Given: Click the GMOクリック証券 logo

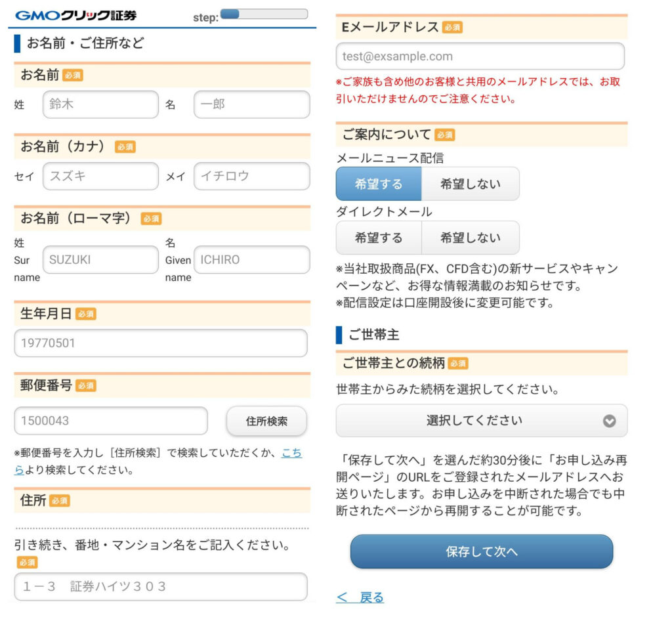Looking at the screenshot, I should click(75, 16).
